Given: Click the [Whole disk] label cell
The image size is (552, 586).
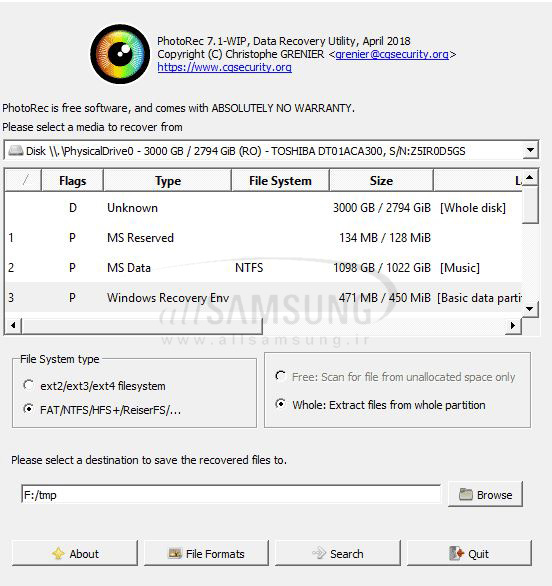Looking at the screenshot, I should click(x=473, y=208).
